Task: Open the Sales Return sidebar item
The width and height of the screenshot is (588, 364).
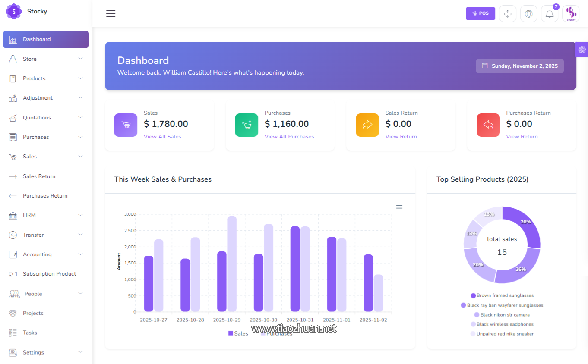Action: pos(39,176)
